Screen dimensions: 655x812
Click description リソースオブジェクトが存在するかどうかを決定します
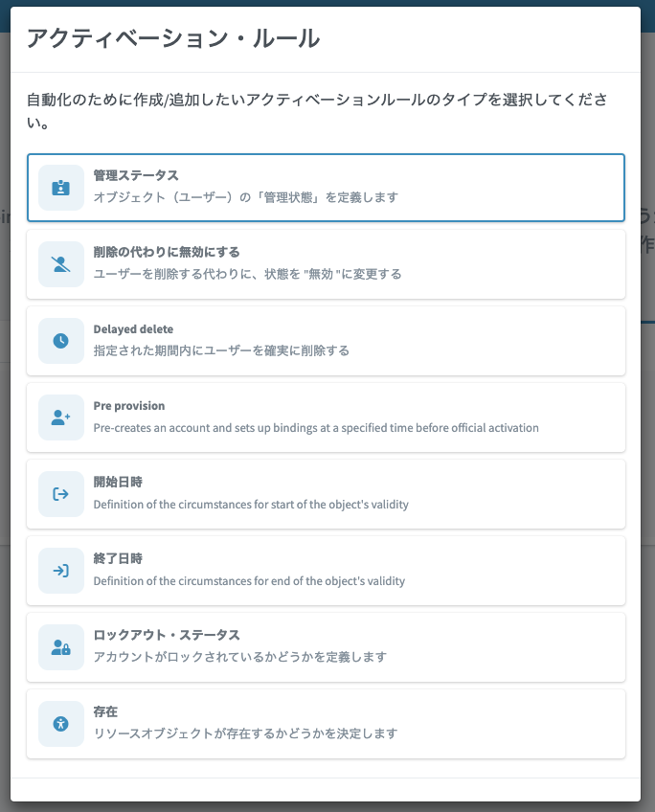tap(245, 733)
